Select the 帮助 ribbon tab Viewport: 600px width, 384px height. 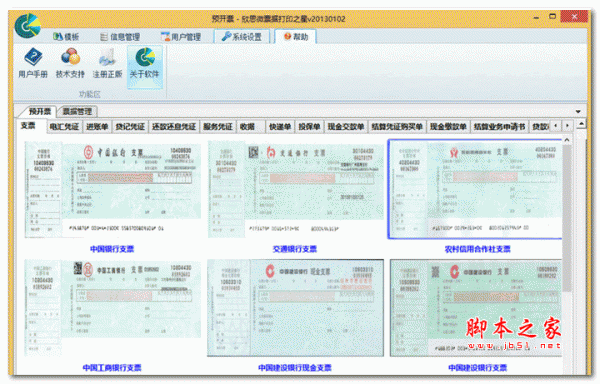pos(295,36)
